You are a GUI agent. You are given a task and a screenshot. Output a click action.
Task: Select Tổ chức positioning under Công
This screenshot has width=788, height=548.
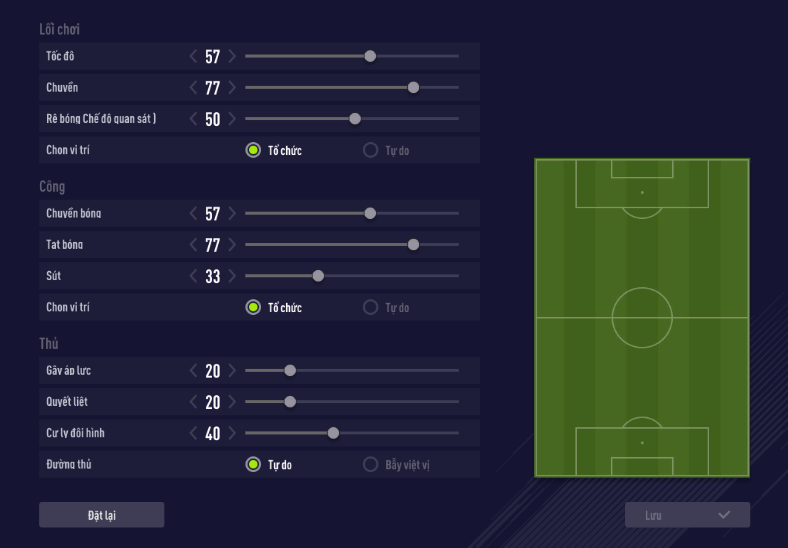253,307
